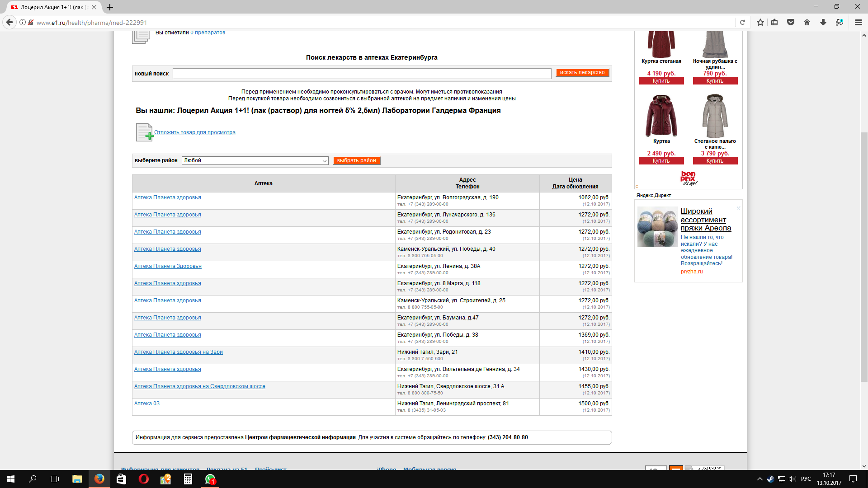Close the Лоцерил Акция tab

(94, 7)
